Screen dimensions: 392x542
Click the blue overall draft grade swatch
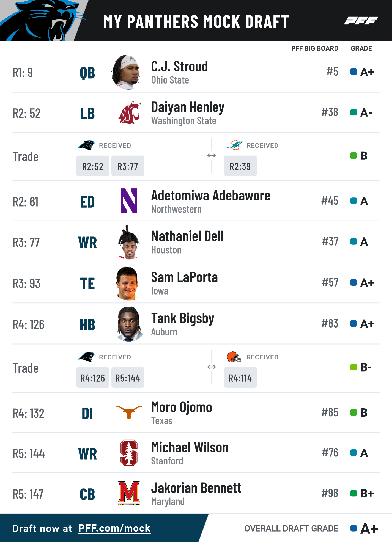coord(354,528)
